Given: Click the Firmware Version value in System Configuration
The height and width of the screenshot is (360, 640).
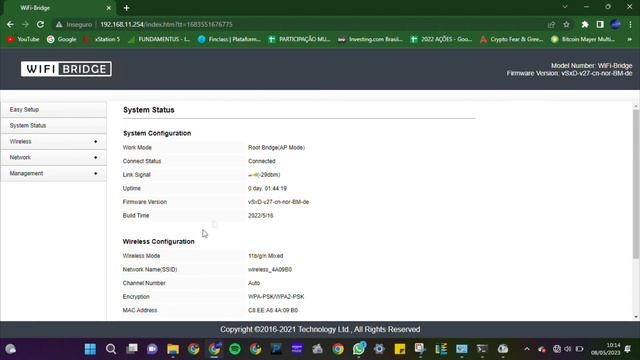Looking at the screenshot, I should coord(278,202).
